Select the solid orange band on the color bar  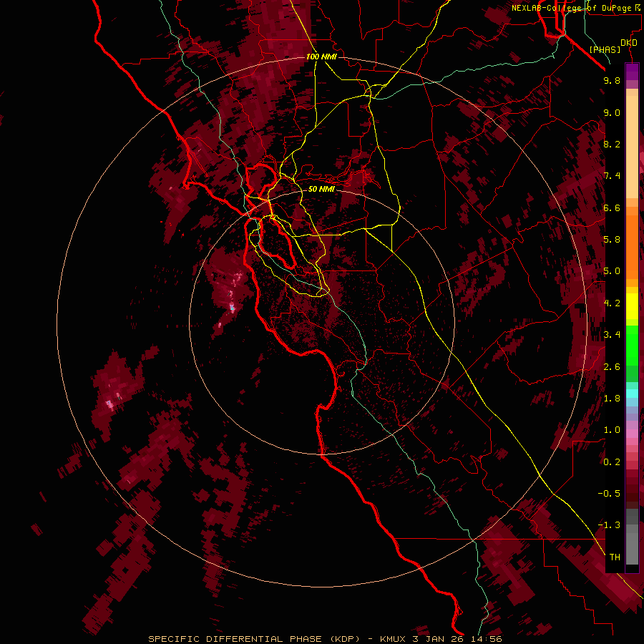(632, 246)
